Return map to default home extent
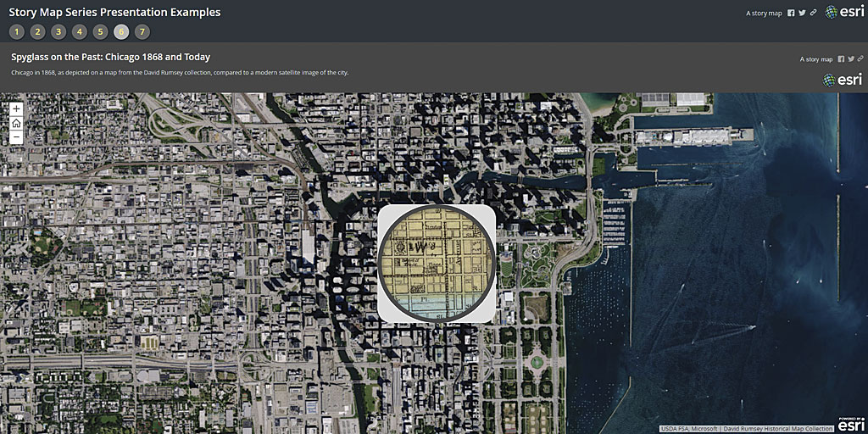Image resolution: width=868 pixels, height=434 pixels. tap(17, 123)
